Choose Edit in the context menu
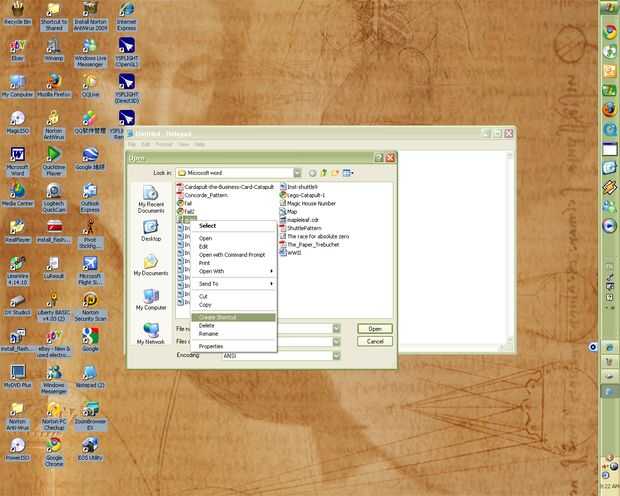The image size is (620, 496). (233, 247)
